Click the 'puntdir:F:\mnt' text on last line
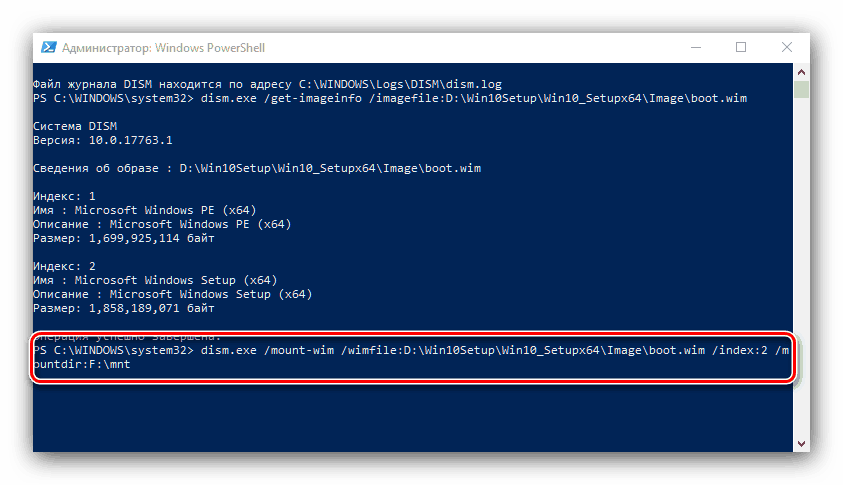The height and width of the screenshot is (485, 843). pos(81,365)
